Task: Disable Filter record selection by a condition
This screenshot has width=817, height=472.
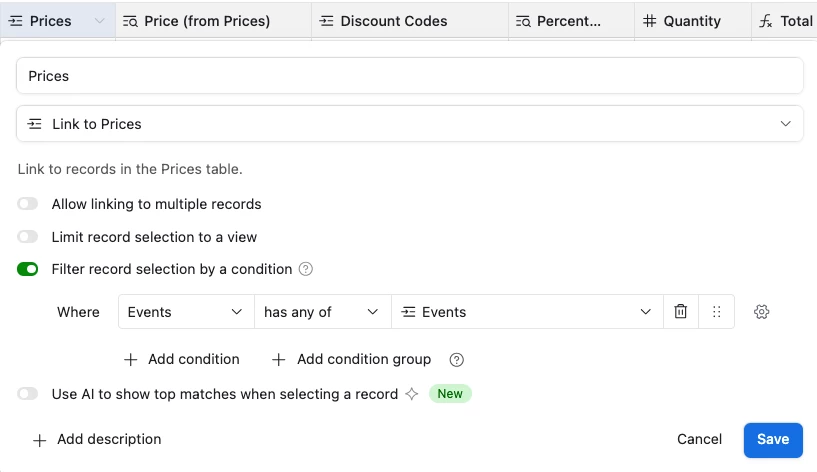Action: 28,269
